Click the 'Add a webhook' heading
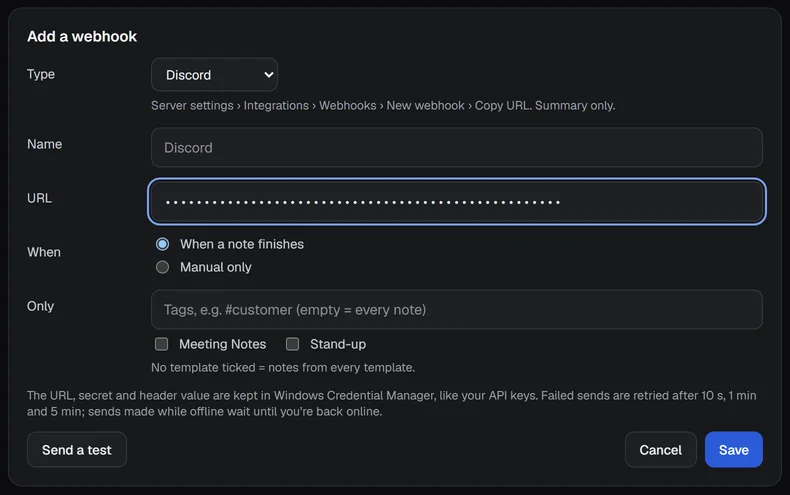Image resolution: width=790 pixels, height=495 pixels. coord(82,36)
